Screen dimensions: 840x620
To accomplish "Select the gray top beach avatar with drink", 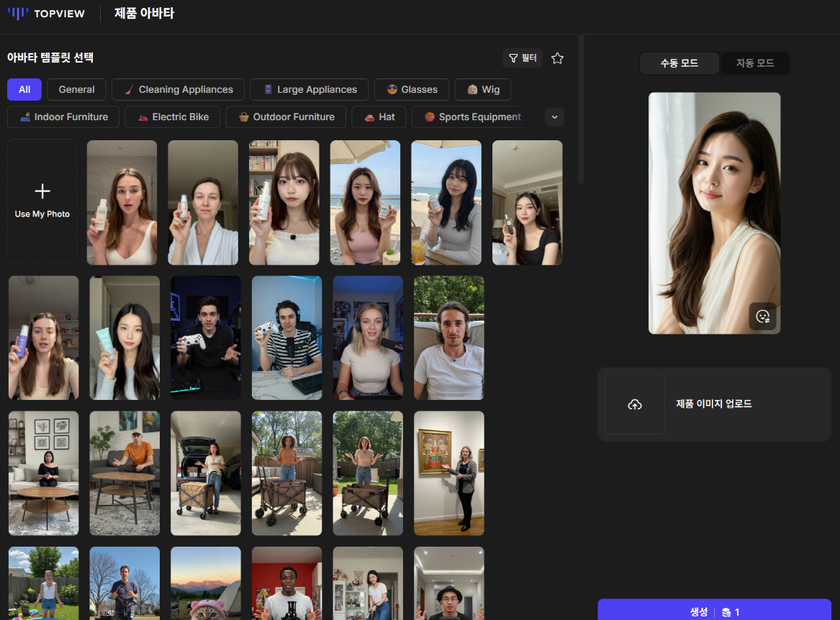I will 446,202.
